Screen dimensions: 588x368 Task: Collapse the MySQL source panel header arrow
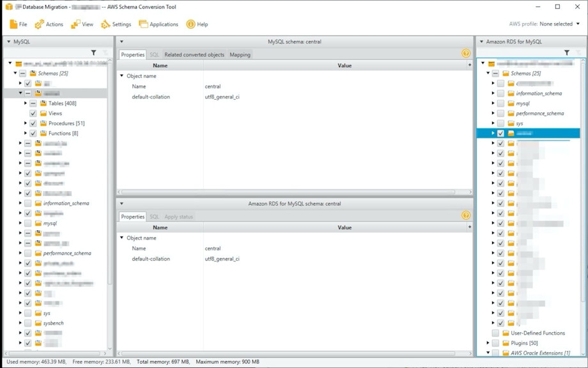(8, 42)
